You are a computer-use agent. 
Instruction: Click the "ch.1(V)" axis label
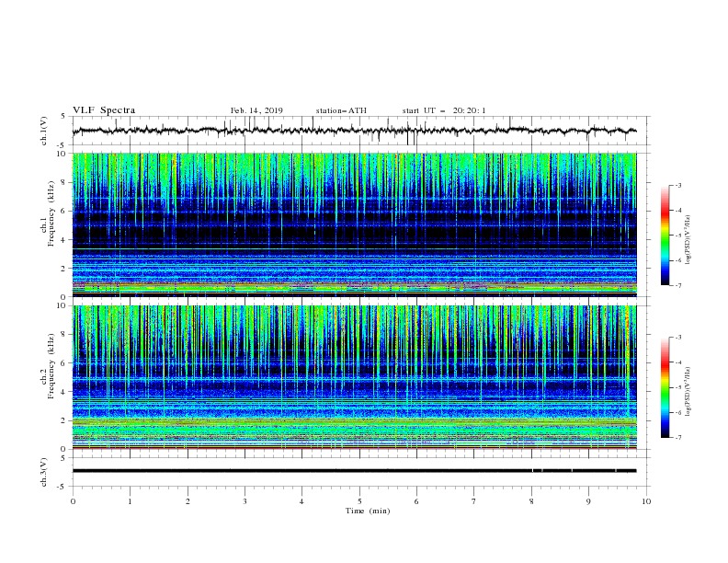pos(44,131)
